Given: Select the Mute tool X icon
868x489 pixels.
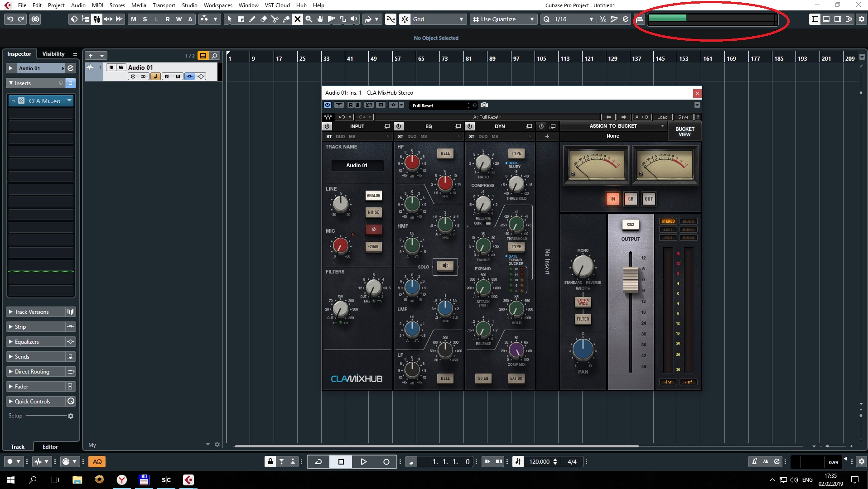Looking at the screenshot, I should pyautogui.click(x=297, y=19).
